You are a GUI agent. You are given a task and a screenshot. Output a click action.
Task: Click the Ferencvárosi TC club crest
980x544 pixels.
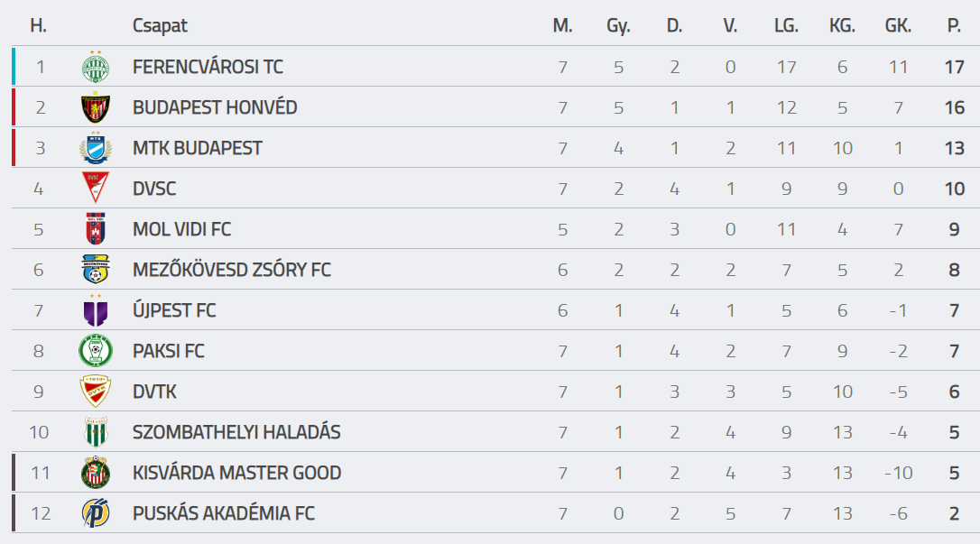coord(96,67)
